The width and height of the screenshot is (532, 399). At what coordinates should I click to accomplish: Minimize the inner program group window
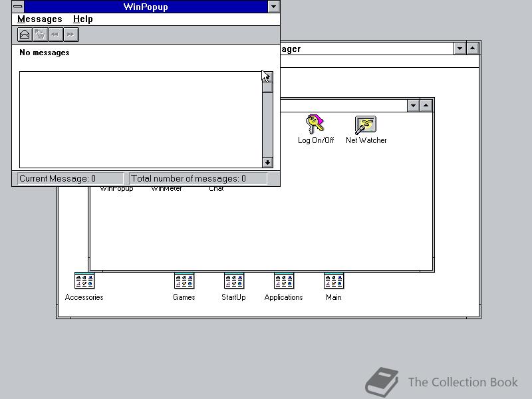413,106
